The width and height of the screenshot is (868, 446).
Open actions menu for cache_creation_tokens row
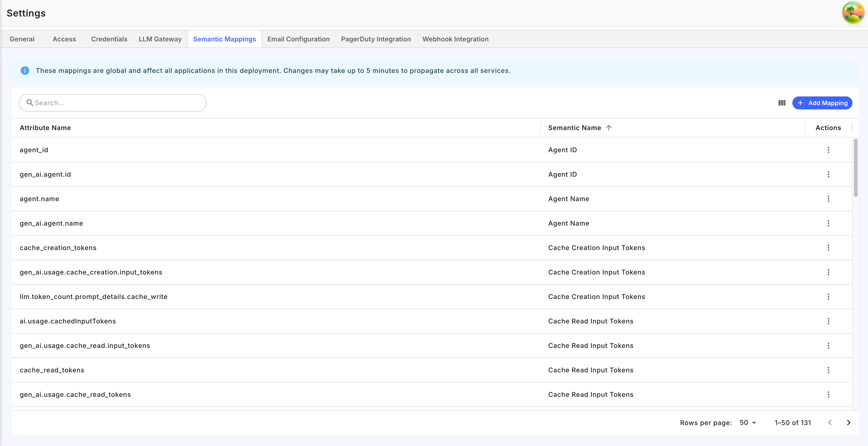[x=828, y=248]
